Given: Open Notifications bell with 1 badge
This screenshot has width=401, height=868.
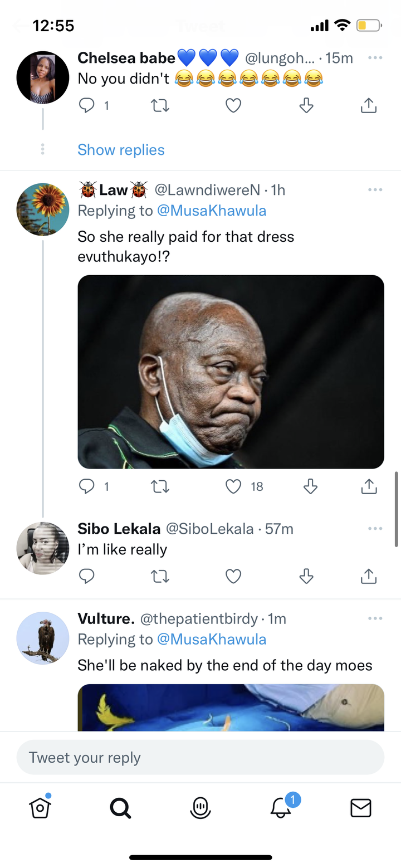Looking at the screenshot, I should (x=281, y=807).
